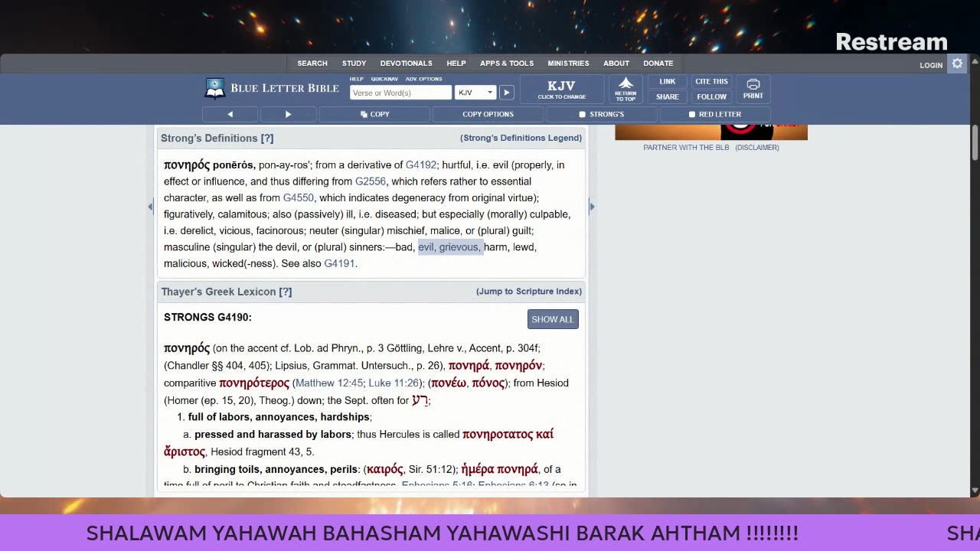Image resolution: width=980 pixels, height=551 pixels.
Task: Click the [?] next to Strong's Definitions
Action: coord(267,139)
